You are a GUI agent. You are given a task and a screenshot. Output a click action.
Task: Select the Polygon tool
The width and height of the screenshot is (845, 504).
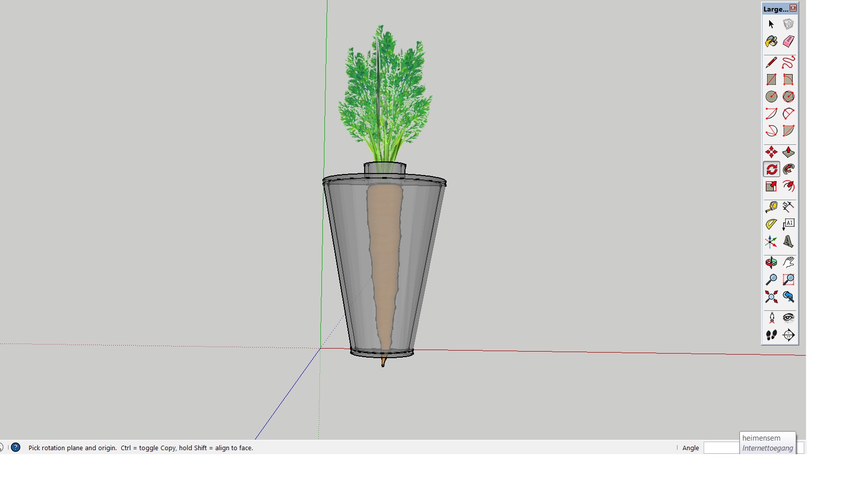click(788, 97)
